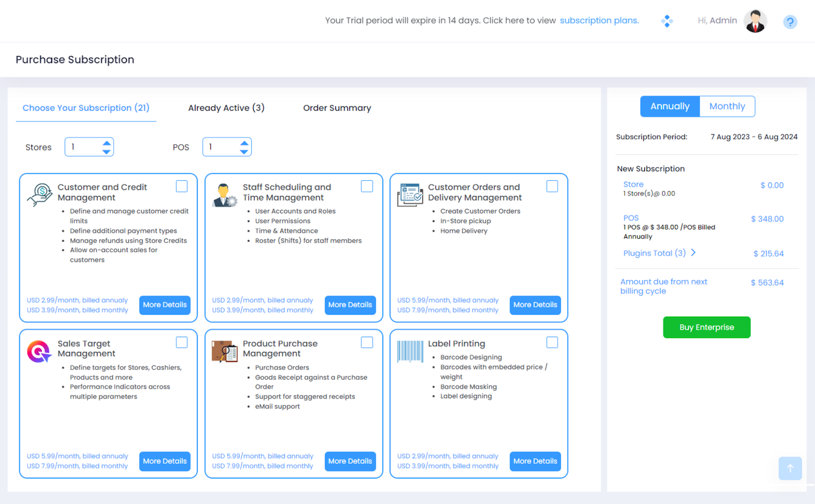Screen dimensions: 815x504
Task: Click the Sales Target Management icon
Action: point(39,351)
